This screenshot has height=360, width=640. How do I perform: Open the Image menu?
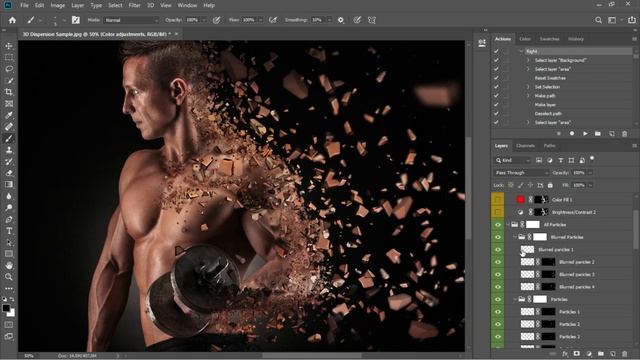[58, 5]
